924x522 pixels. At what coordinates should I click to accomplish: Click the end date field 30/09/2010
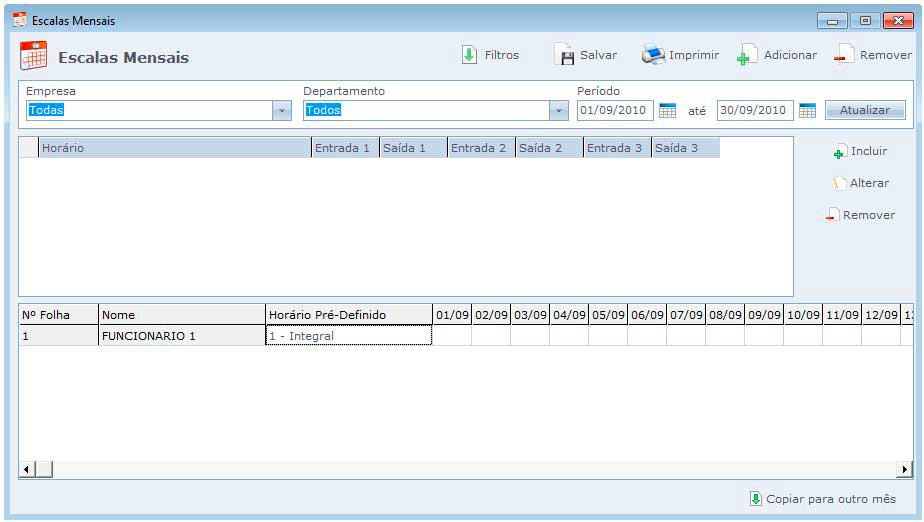pyautogui.click(x=755, y=111)
